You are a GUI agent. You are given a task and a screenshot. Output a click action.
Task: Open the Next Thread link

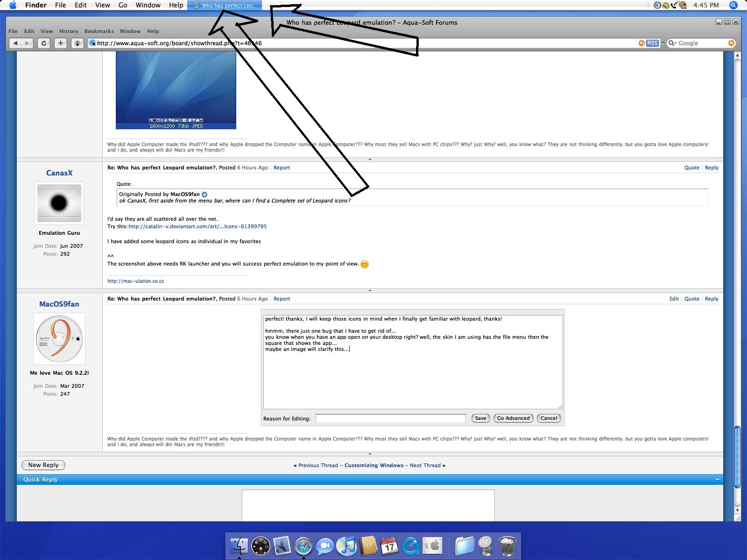[425, 465]
